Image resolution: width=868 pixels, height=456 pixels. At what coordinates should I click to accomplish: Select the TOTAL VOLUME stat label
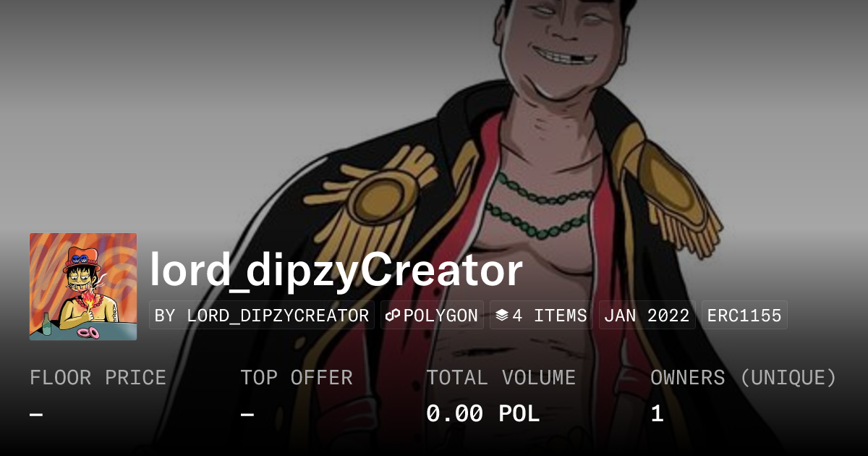501,378
